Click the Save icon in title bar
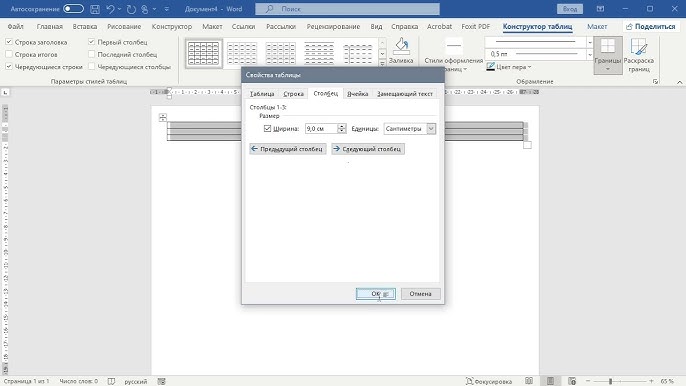Screen dimensions: 686x386 (95, 9)
